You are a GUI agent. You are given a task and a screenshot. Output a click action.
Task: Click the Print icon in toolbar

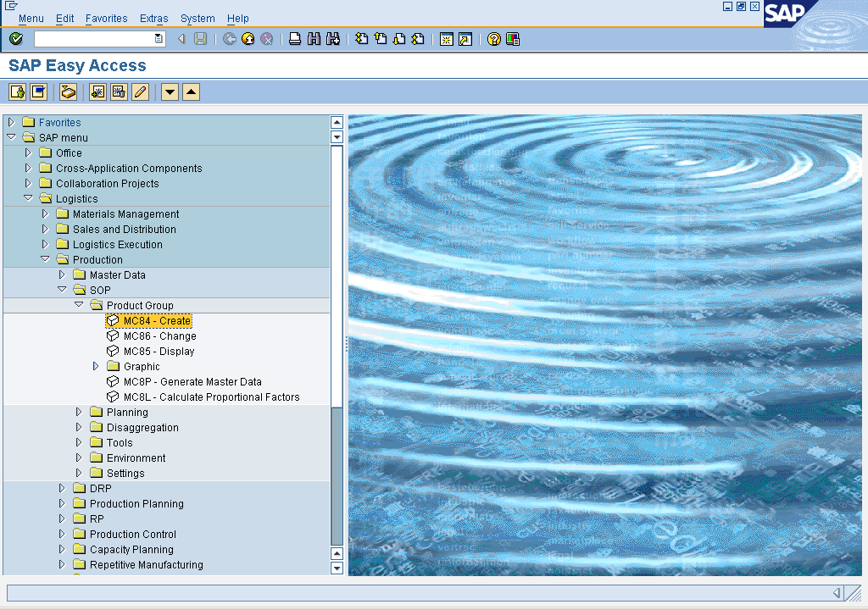tap(295, 39)
